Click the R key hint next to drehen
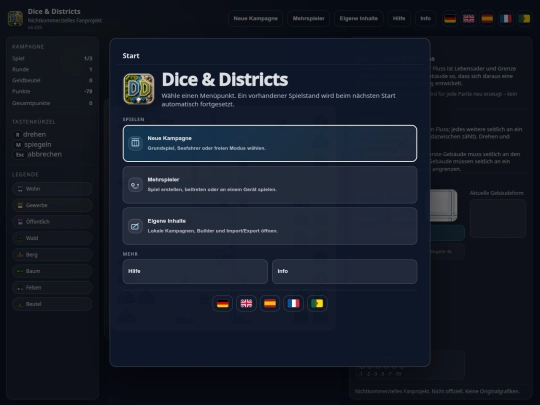Viewport: 540px width, 405px height. 17,135
